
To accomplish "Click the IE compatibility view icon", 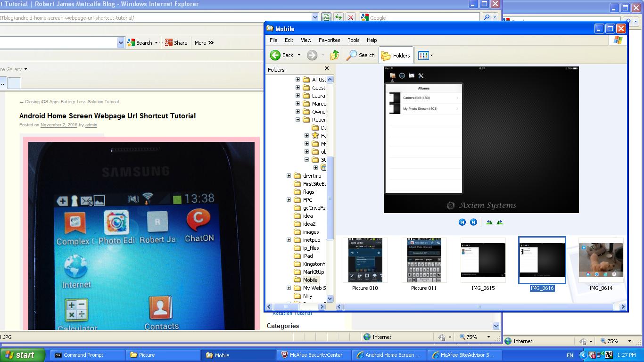I will [x=326, y=17].
